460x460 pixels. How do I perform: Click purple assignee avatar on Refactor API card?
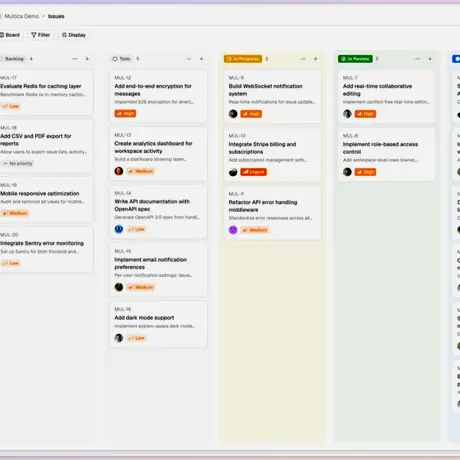click(x=233, y=230)
